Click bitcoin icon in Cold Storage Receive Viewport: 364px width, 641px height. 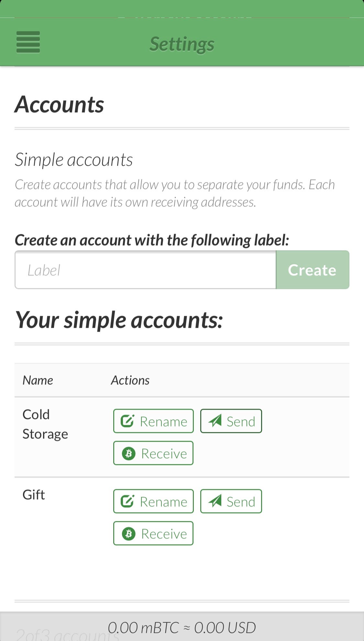(x=128, y=453)
